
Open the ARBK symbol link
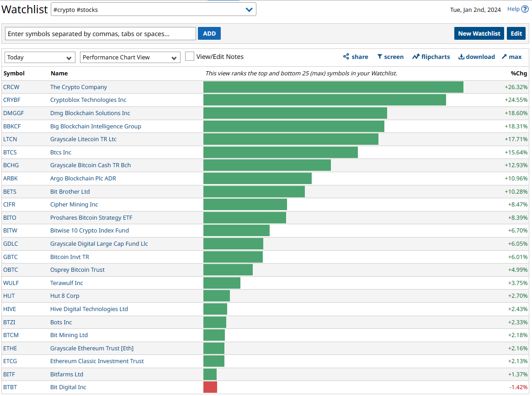click(11, 179)
